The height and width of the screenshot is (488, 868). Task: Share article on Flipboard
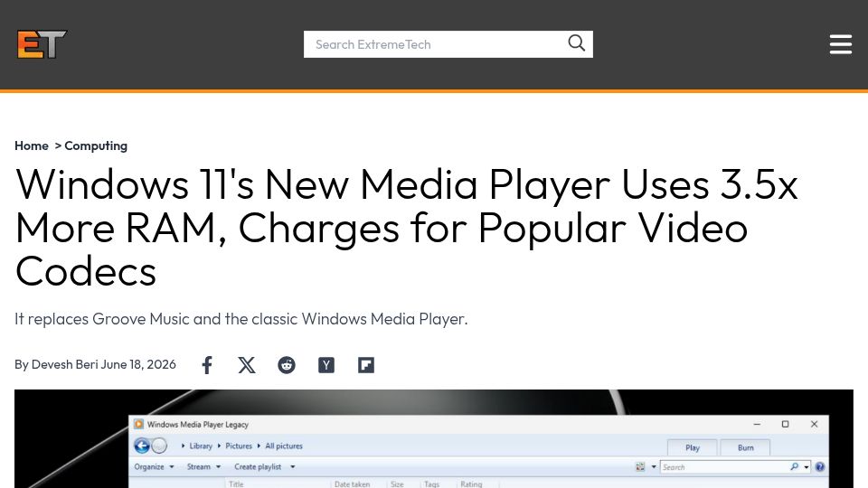pyautogui.click(x=366, y=365)
